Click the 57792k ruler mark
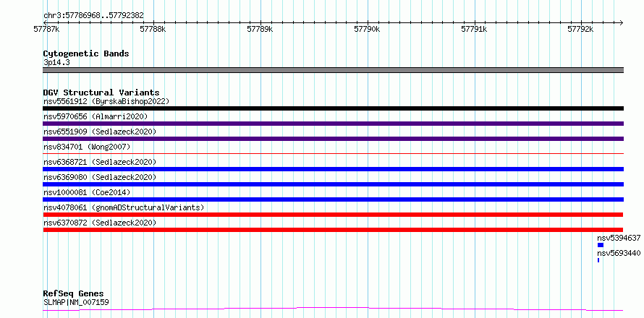 pyautogui.click(x=581, y=29)
